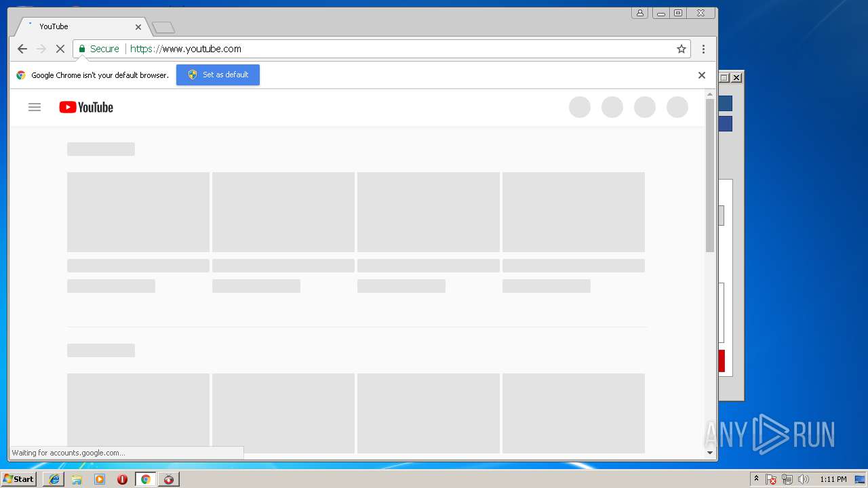Click the Show desktop button
868x488 pixels.
tap(860, 479)
